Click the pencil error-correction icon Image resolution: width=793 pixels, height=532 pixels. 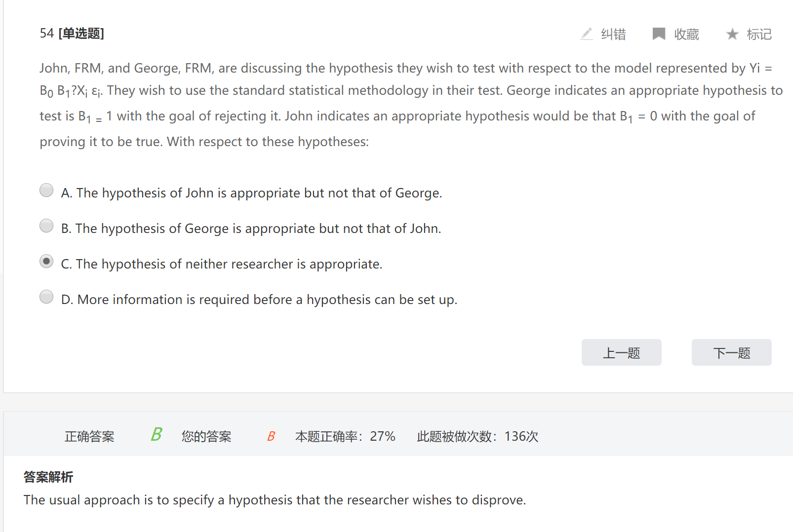587,34
